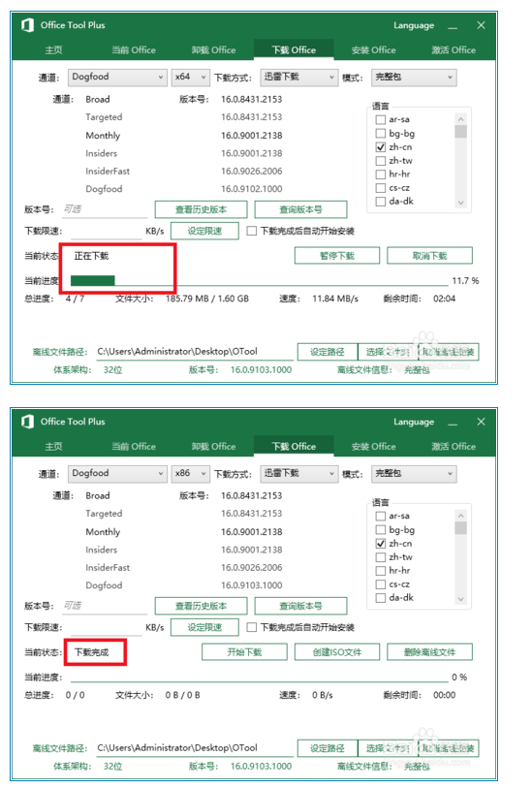532x788 pixels.
Task: Go to 卸载 Office tab in x64 window
Action: pyautogui.click(x=213, y=49)
